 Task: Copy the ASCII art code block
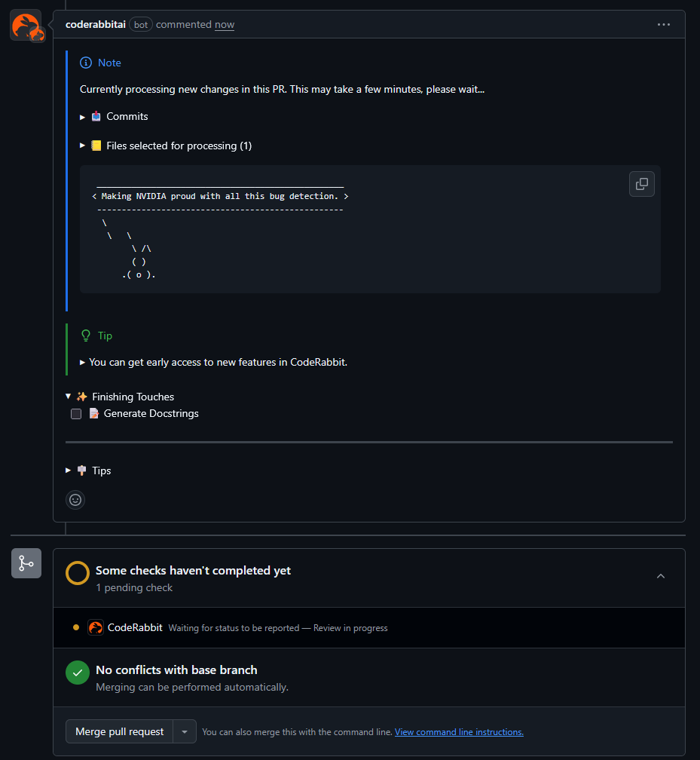[641, 184]
